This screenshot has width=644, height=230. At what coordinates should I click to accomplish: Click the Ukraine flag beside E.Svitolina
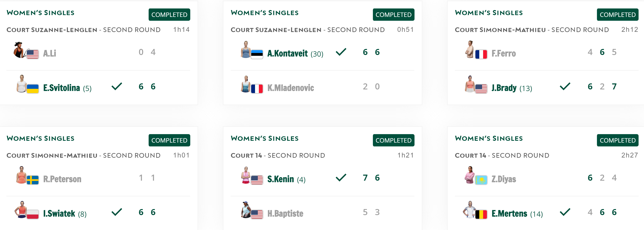tap(33, 89)
